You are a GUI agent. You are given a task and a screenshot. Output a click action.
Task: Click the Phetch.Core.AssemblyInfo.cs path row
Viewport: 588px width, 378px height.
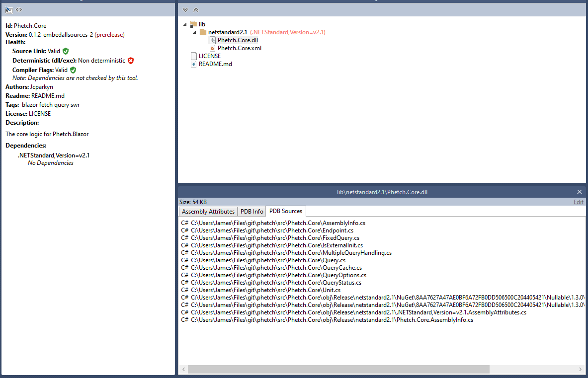327,320
